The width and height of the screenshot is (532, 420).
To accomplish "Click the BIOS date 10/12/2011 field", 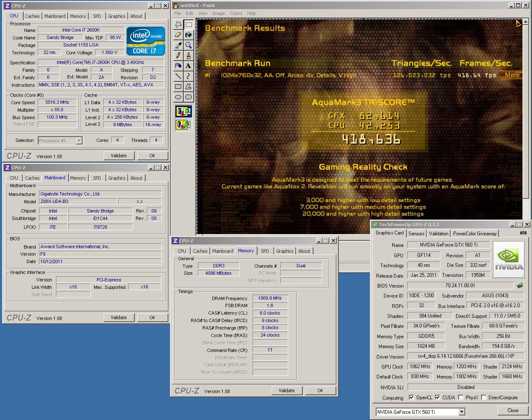I will (100, 261).
